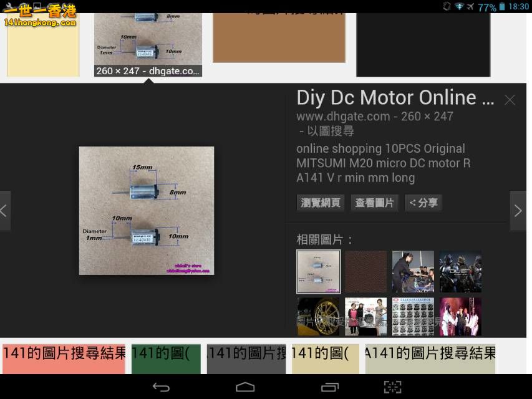Open the Diy Dc Motor Online title link

pyautogui.click(x=395, y=98)
